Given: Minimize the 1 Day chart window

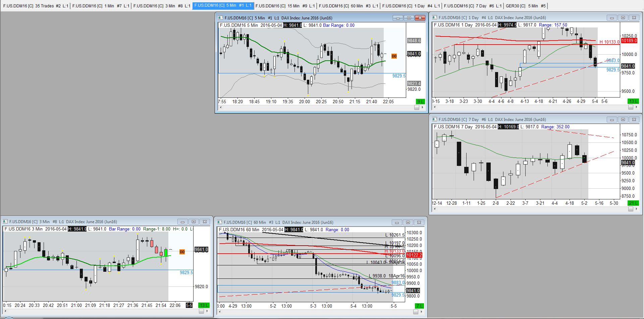Looking at the screenshot, I should [x=612, y=18].
